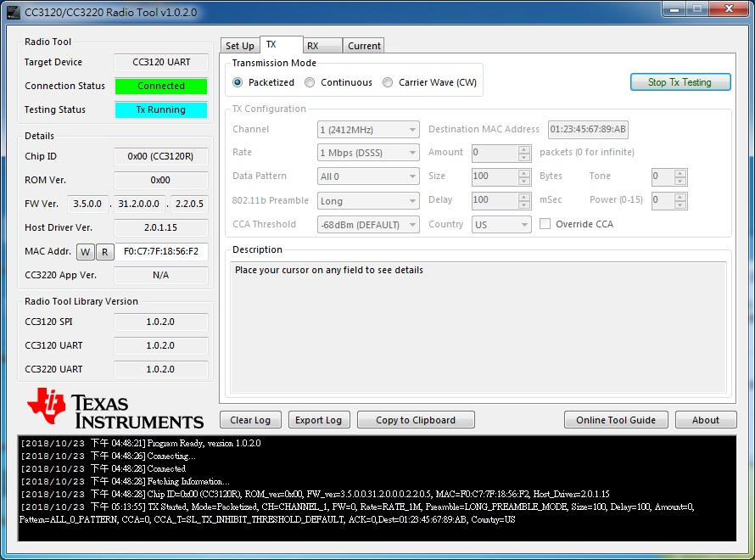Click the Delay mSec input field
This screenshot has height=560, width=755.
pos(495,200)
